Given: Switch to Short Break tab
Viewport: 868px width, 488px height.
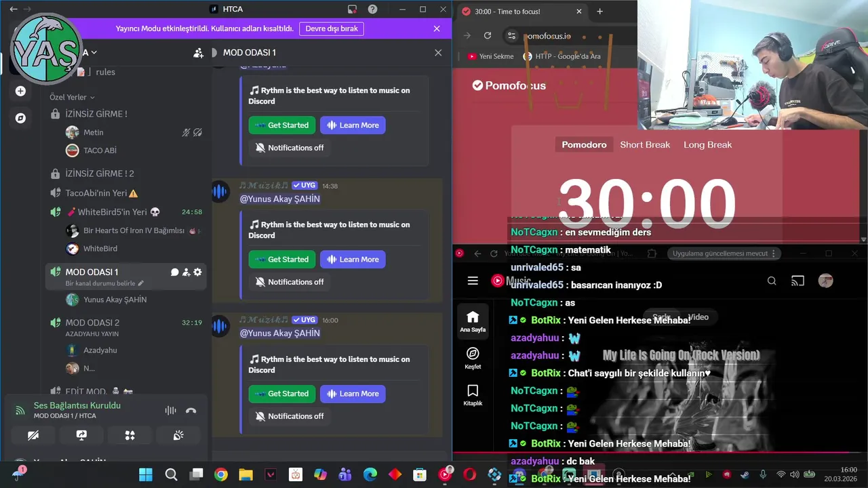Looking at the screenshot, I should [645, 144].
